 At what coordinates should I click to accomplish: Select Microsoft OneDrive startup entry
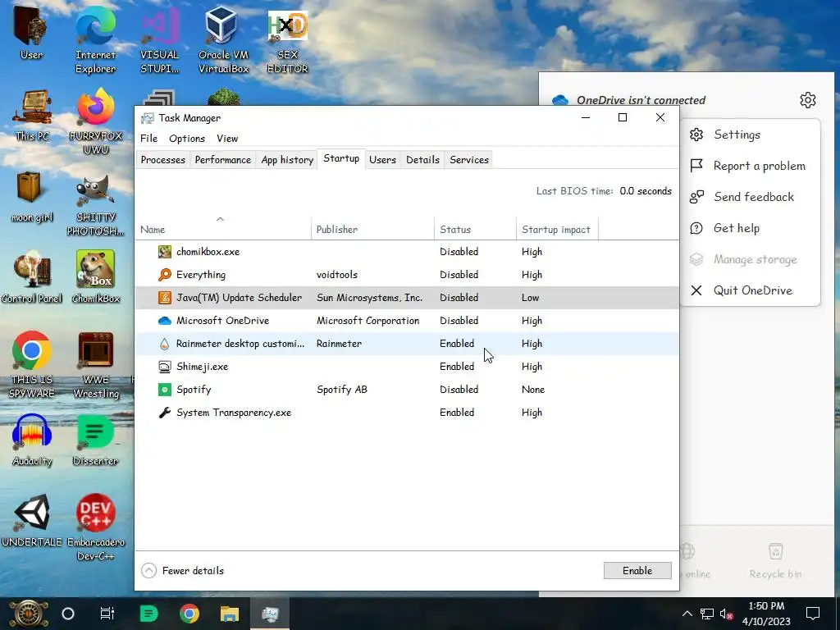(x=407, y=321)
